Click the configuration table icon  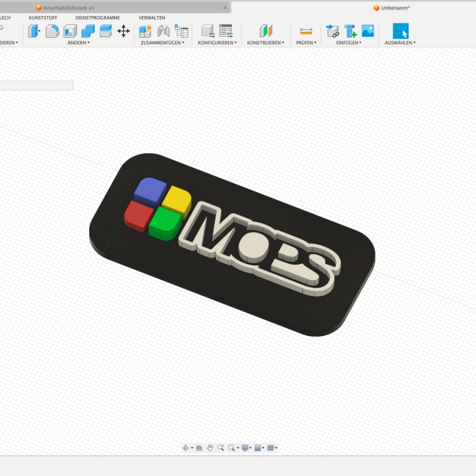point(226,31)
